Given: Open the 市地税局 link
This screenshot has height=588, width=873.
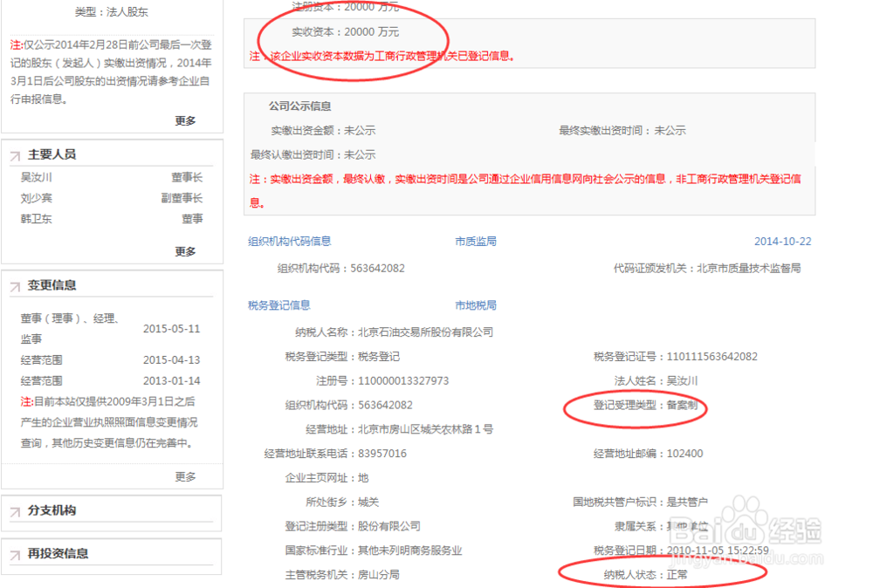Looking at the screenshot, I should pyautogui.click(x=475, y=305).
